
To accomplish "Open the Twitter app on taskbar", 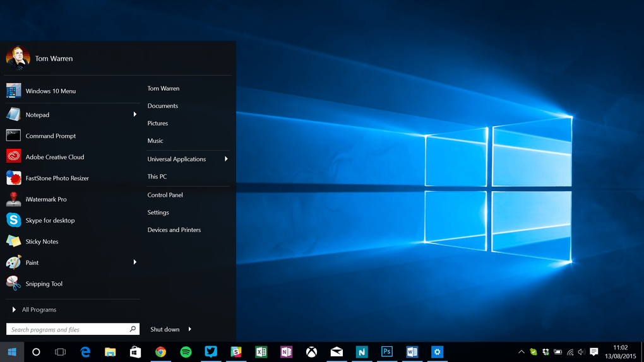I will [211, 352].
